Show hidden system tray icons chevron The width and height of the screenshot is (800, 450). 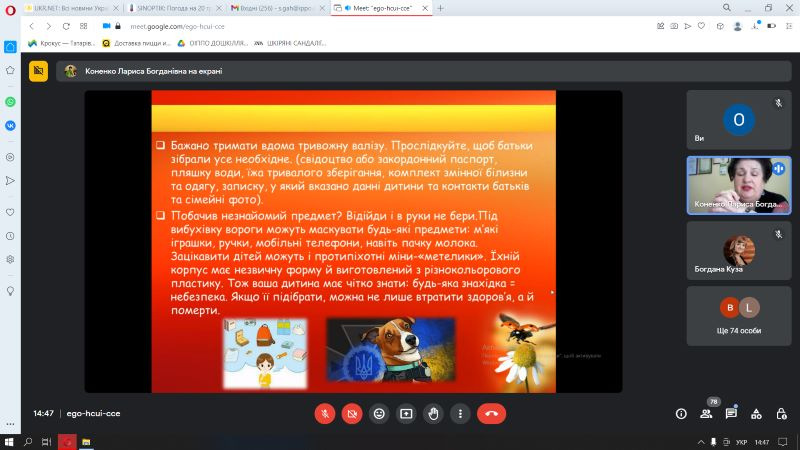coord(701,442)
